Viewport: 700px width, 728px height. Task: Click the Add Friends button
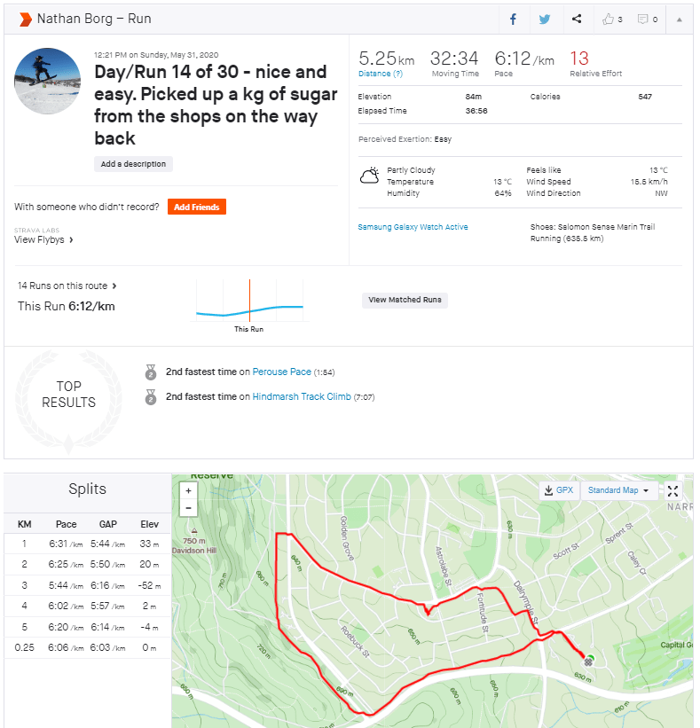click(x=197, y=207)
